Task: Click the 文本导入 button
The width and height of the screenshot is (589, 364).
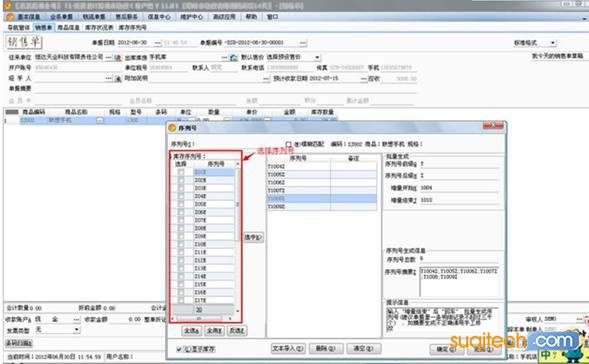Action: pos(288,349)
